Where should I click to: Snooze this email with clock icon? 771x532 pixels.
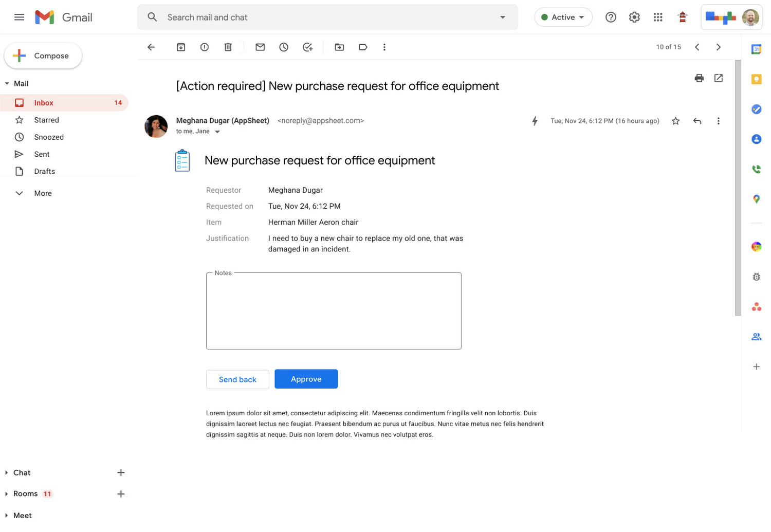pyautogui.click(x=284, y=47)
